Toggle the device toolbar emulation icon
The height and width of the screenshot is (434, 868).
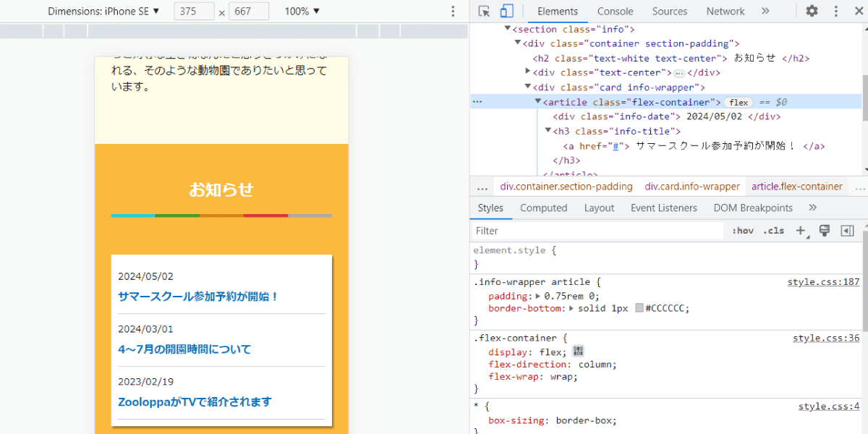coord(506,11)
